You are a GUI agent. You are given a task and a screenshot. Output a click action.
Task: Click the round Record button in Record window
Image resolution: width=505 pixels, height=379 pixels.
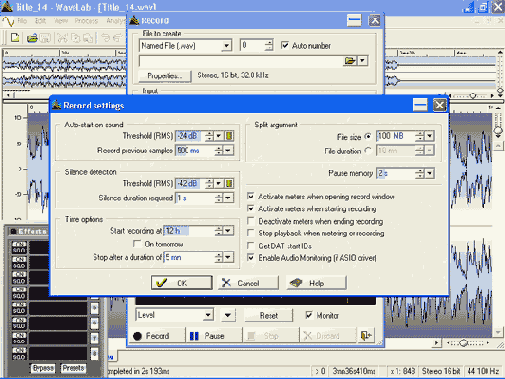click(x=156, y=336)
